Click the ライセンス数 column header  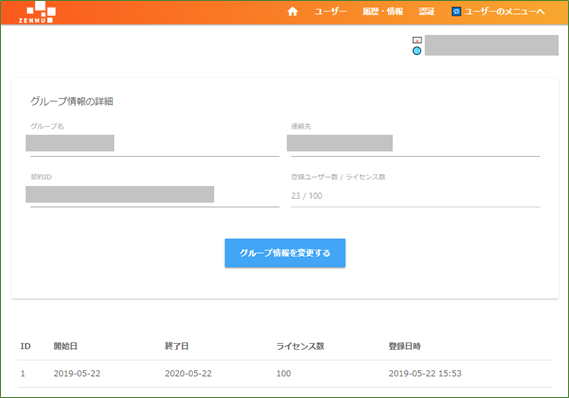[x=300, y=346]
